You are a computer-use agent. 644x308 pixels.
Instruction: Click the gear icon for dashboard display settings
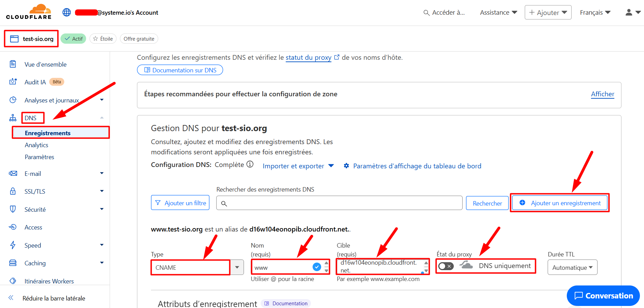point(346,166)
